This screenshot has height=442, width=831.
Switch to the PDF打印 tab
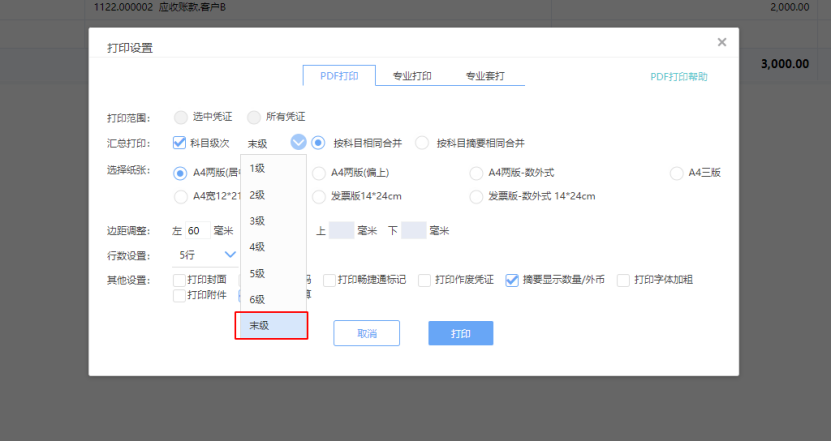339,76
